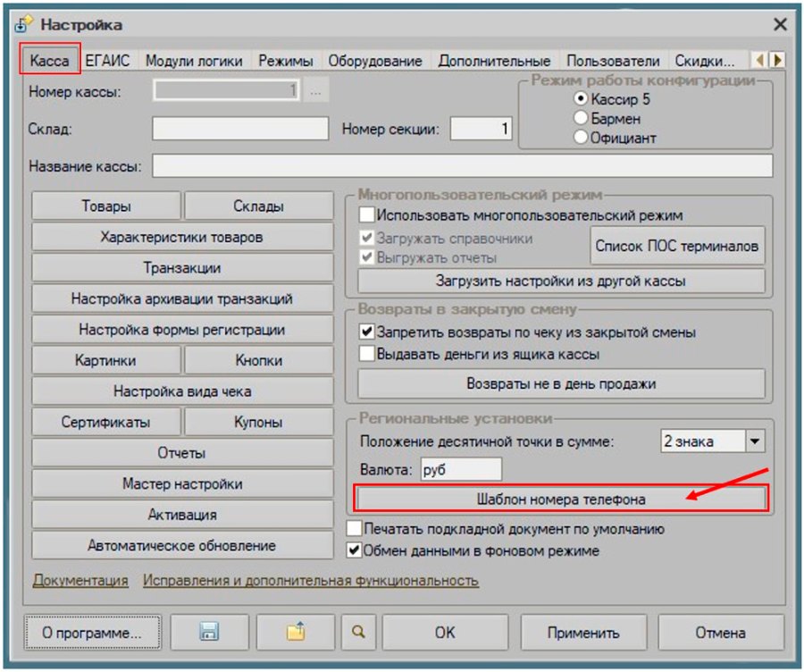Launch Мастер настройки

(182, 483)
